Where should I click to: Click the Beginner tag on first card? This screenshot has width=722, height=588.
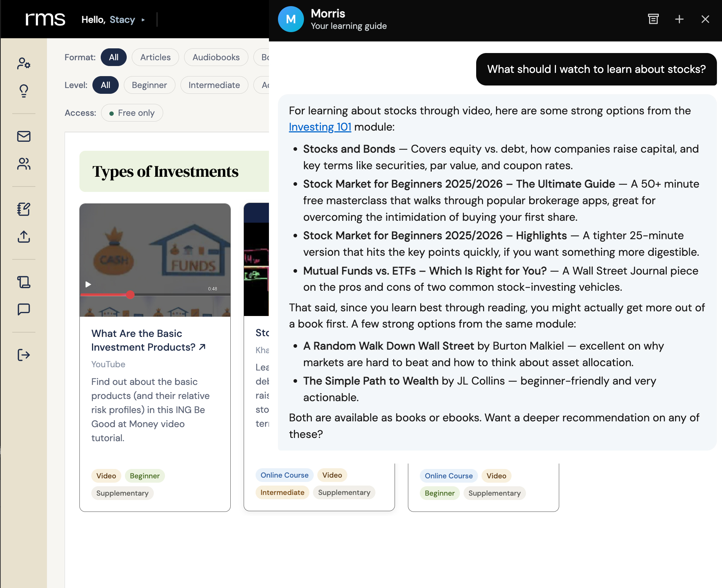145,476
